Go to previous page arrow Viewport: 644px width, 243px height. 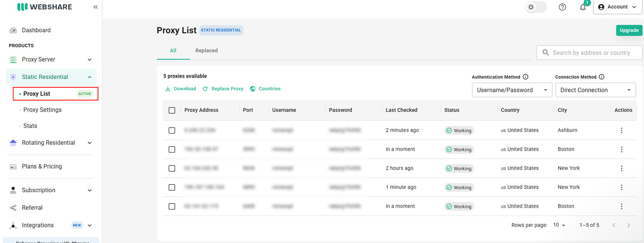614,226
